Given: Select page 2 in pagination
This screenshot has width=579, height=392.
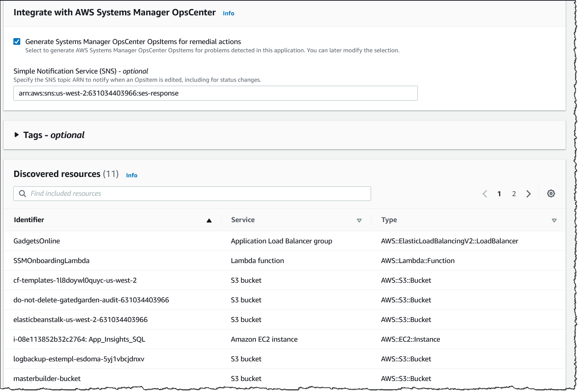Looking at the screenshot, I should coord(514,194).
